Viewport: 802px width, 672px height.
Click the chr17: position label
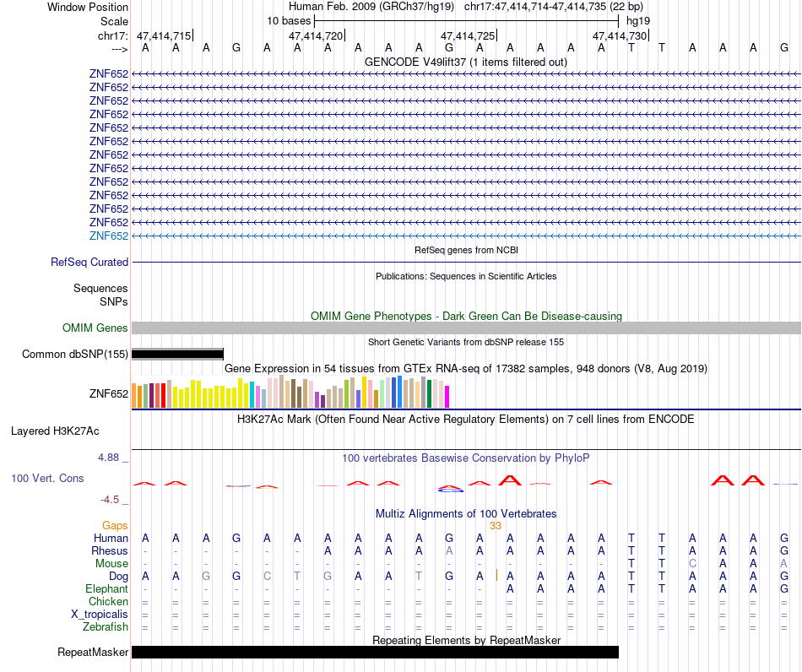tap(112, 35)
